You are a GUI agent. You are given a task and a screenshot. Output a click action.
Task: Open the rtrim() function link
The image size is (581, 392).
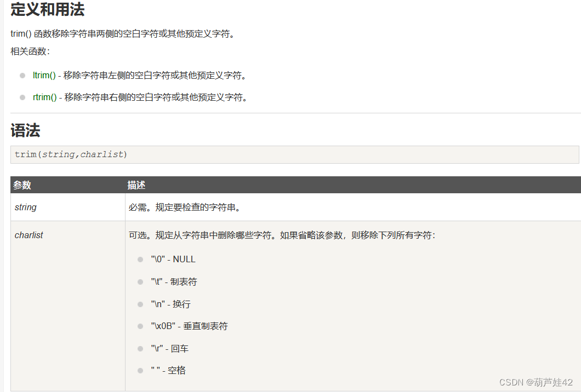(x=43, y=97)
